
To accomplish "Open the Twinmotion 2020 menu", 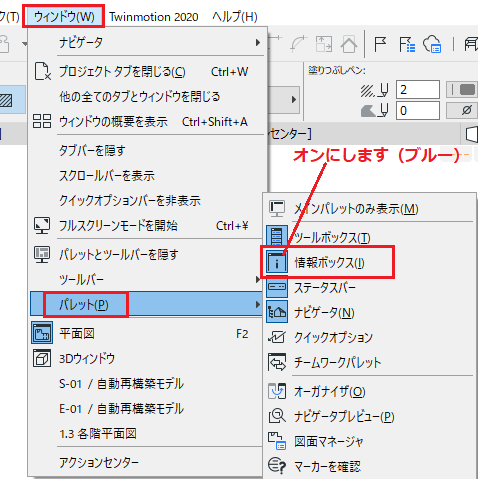I will point(154,17).
